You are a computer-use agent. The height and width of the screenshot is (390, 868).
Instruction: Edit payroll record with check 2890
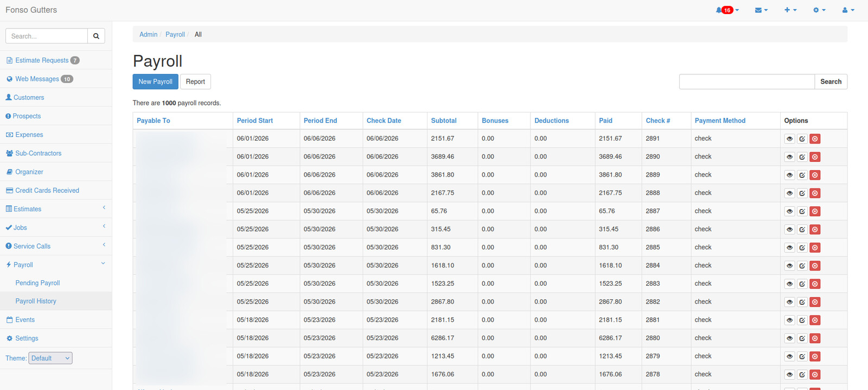coord(802,157)
